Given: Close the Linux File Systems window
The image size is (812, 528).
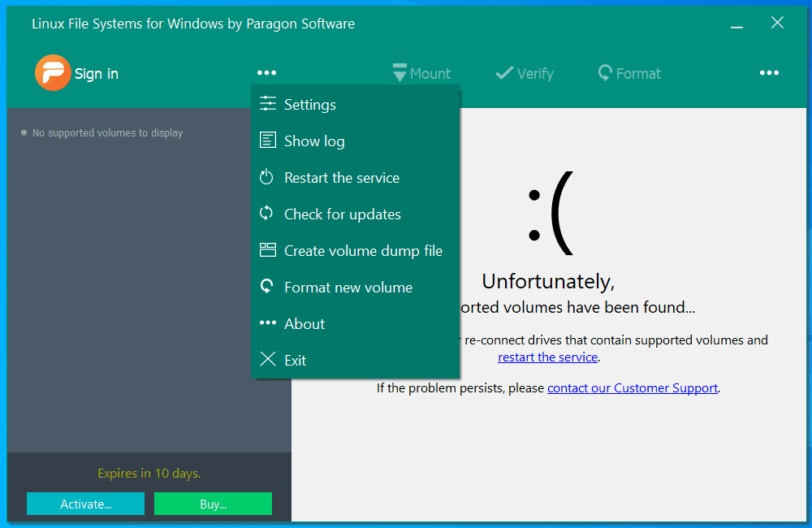Looking at the screenshot, I should point(777,23).
